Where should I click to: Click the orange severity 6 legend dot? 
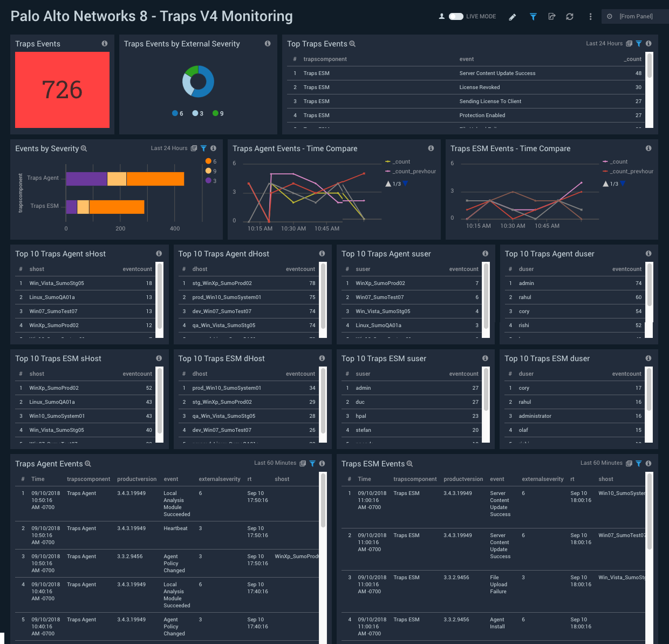pyautogui.click(x=209, y=161)
